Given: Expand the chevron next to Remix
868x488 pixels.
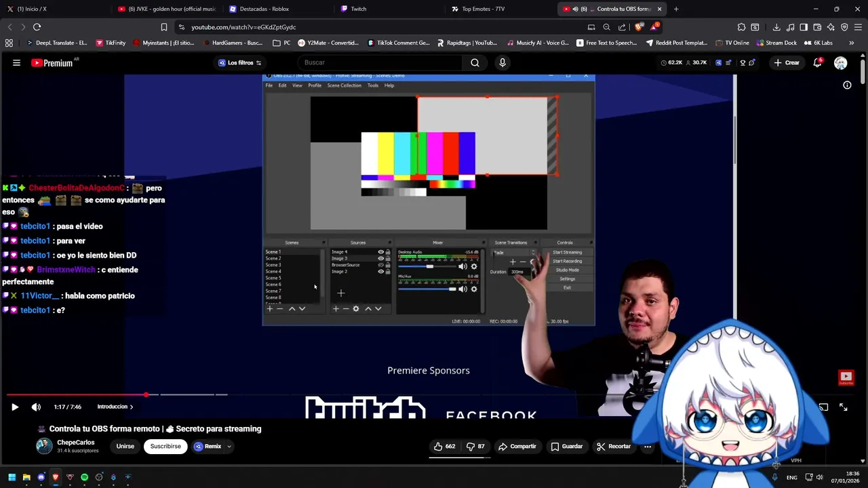Looking at the screenshot, I should click(229, 446).
